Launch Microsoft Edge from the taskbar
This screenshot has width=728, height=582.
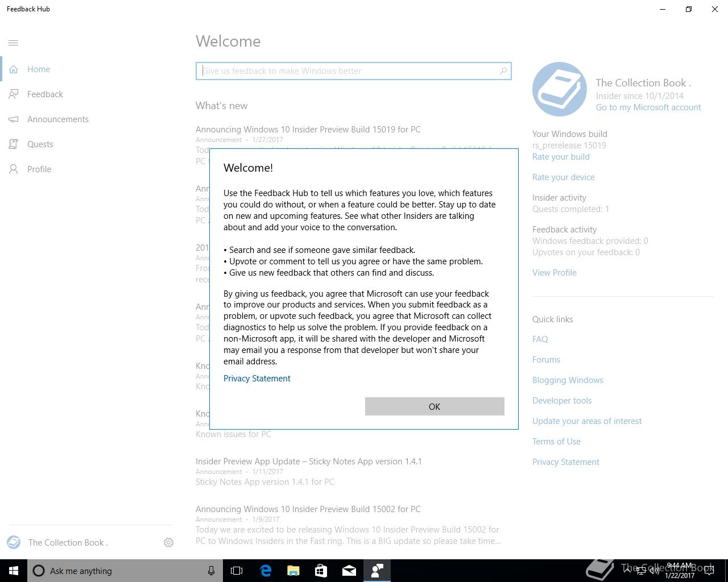pos(265,571)
